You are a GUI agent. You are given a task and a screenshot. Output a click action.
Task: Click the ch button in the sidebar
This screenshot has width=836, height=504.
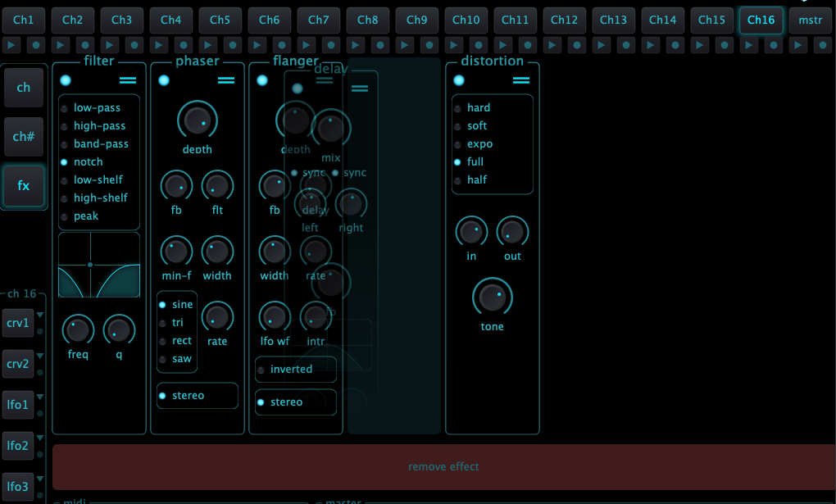22,88
